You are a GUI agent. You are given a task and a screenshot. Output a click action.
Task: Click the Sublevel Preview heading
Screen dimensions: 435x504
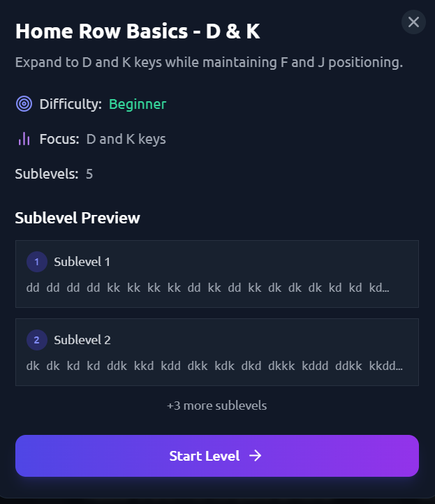(x=78, y=218)
